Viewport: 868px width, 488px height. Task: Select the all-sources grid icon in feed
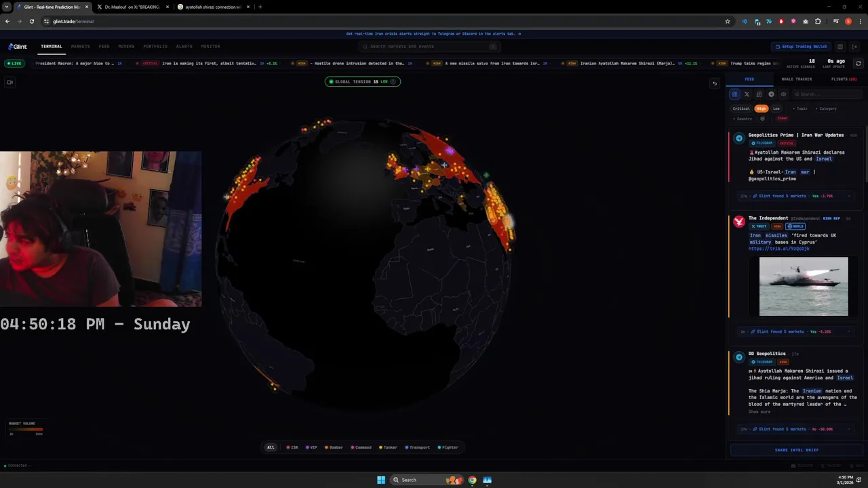(x=734, y=94)
